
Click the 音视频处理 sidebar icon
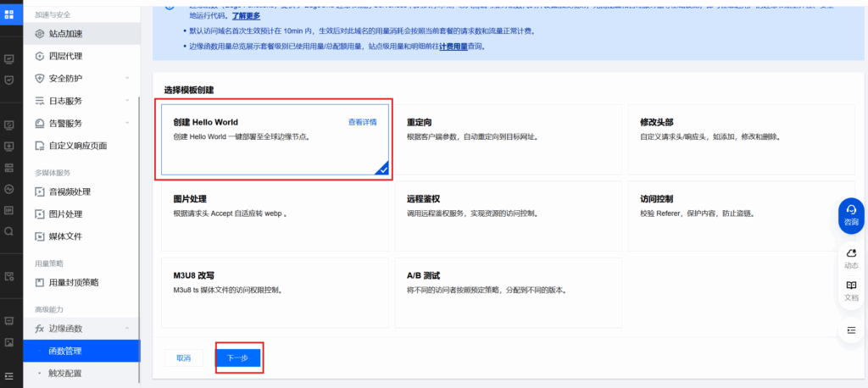click(x=39, y=191)
